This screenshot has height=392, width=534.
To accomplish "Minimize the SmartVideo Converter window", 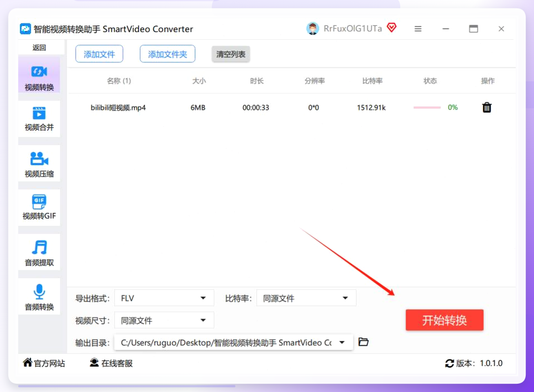I will [446, 29].
